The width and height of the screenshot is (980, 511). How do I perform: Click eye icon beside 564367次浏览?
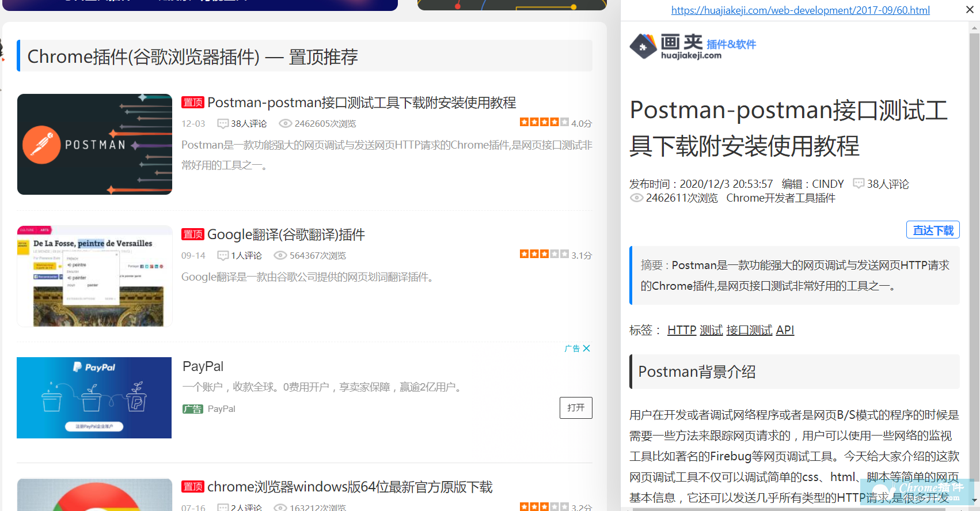click(280, 256)
